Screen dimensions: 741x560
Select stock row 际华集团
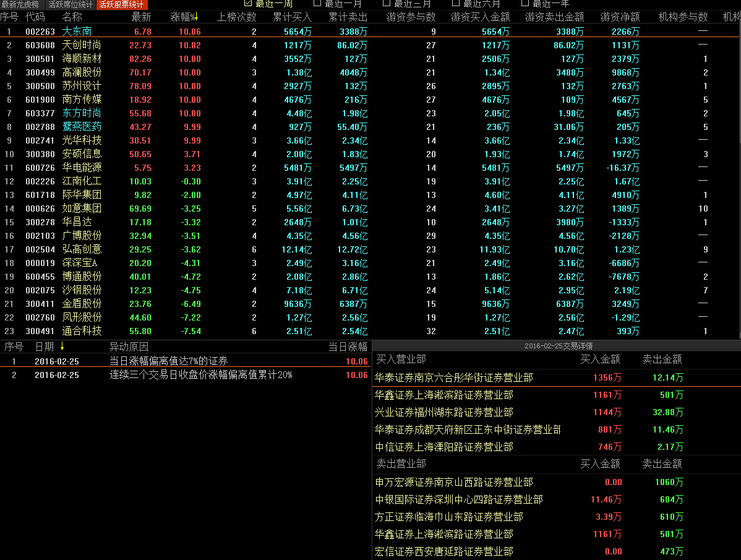(x=369, y=195)
